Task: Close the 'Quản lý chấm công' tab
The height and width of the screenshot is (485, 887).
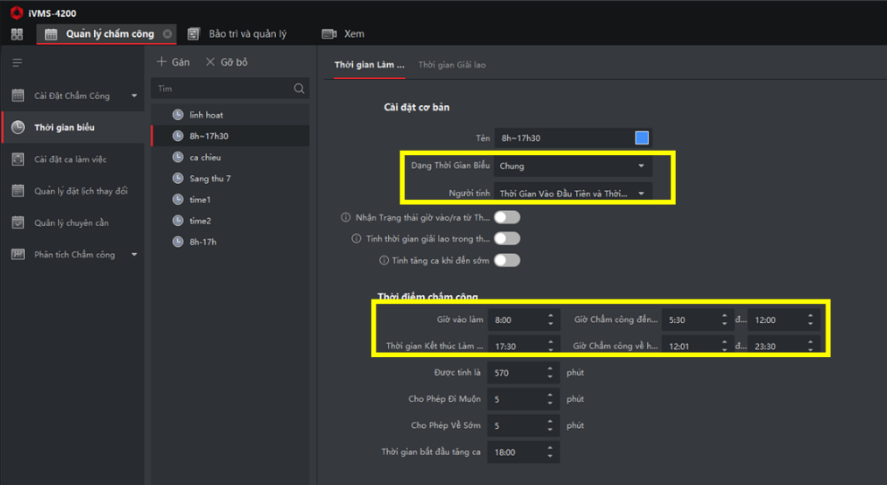Action: coord(167,34)
